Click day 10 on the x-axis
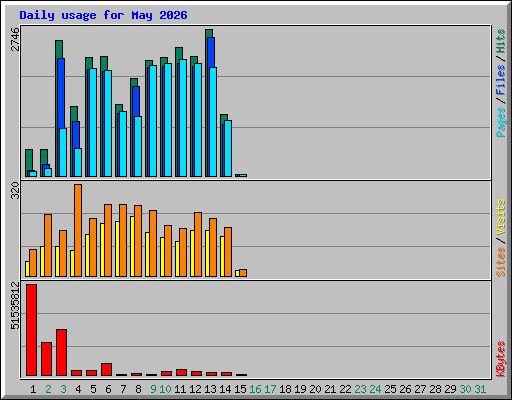Image resolution: width=512 pixels, height=400 pixels. tap(165, 389)
